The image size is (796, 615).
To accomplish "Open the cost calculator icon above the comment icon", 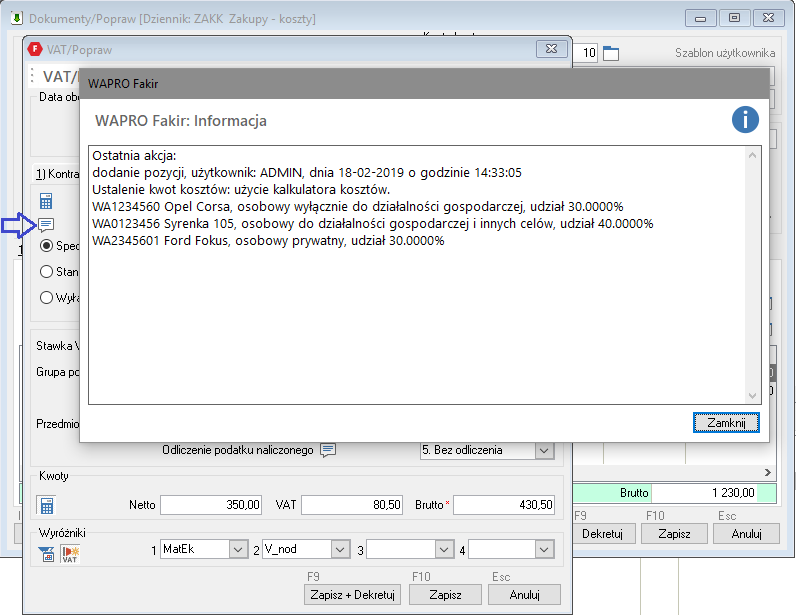I will point(46,201).
